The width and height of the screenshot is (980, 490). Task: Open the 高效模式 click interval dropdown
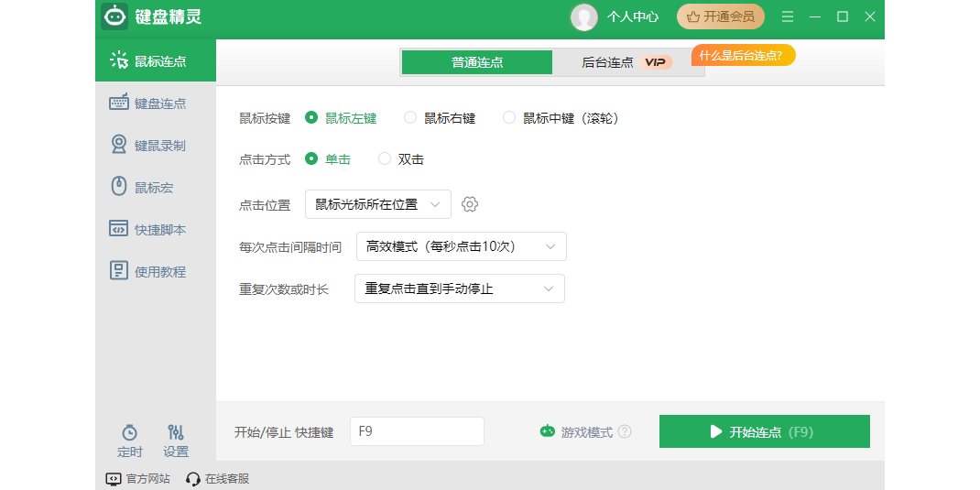pos(461,246)
